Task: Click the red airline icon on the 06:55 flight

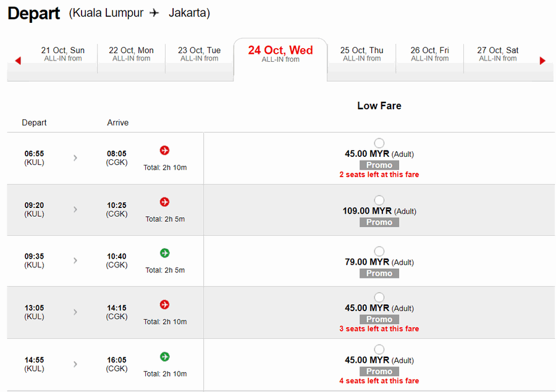Action: tap(164, 150)
